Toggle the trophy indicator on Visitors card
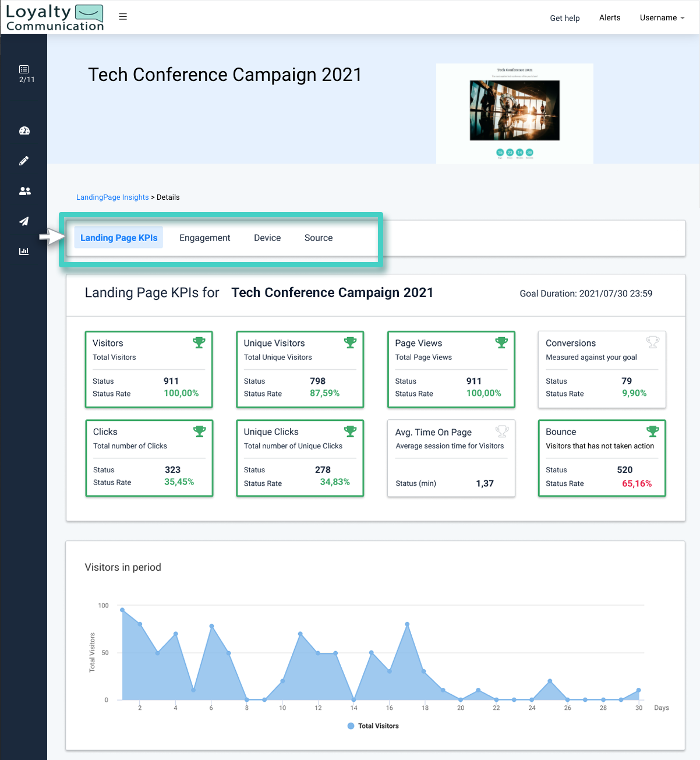Screen dimensions: 700x760 (x=199, y=342)
